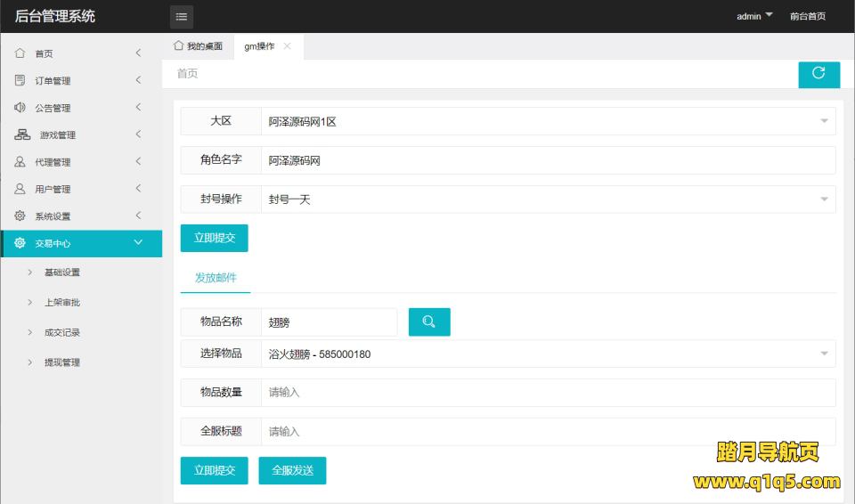Open the 封号操作 dropdown
The image size is (855, 504).
tap(548, 199)
